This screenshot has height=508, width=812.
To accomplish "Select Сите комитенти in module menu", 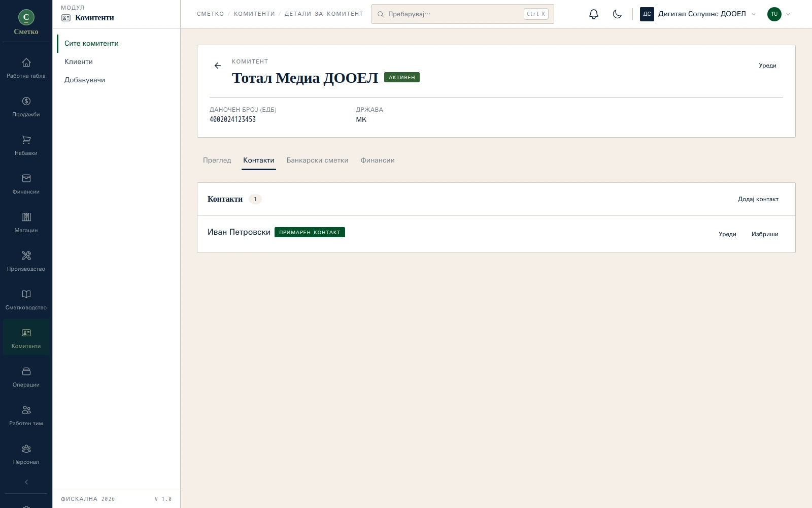I will [91, 44].
